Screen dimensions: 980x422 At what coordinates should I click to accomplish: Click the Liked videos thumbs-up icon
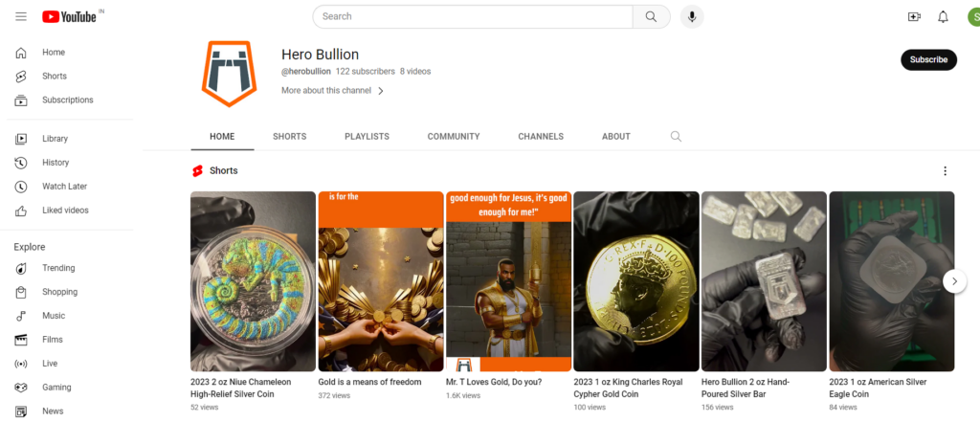coord(21,211)
